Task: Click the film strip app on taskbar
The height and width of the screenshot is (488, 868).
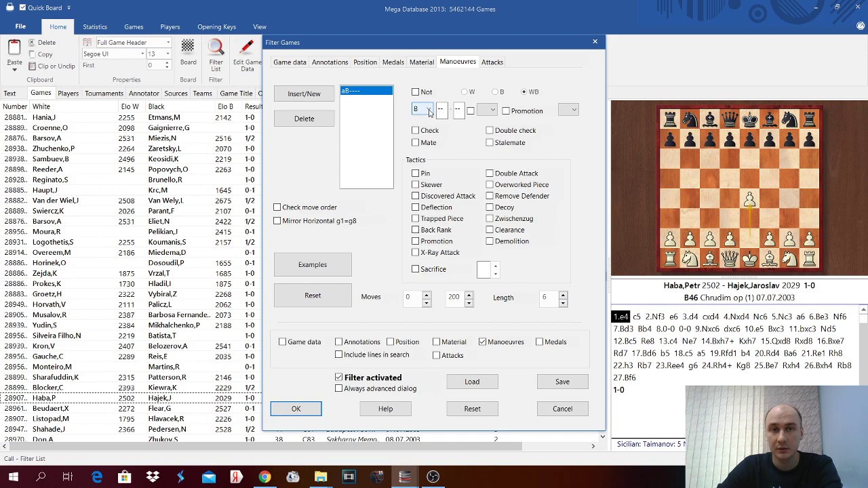Action: pyautogui.click(x=349, y=477)
